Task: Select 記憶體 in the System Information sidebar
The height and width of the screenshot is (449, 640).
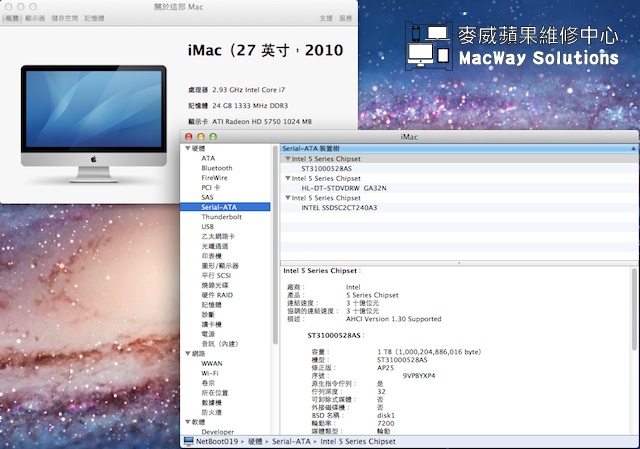Action: (x=211, y=305)
